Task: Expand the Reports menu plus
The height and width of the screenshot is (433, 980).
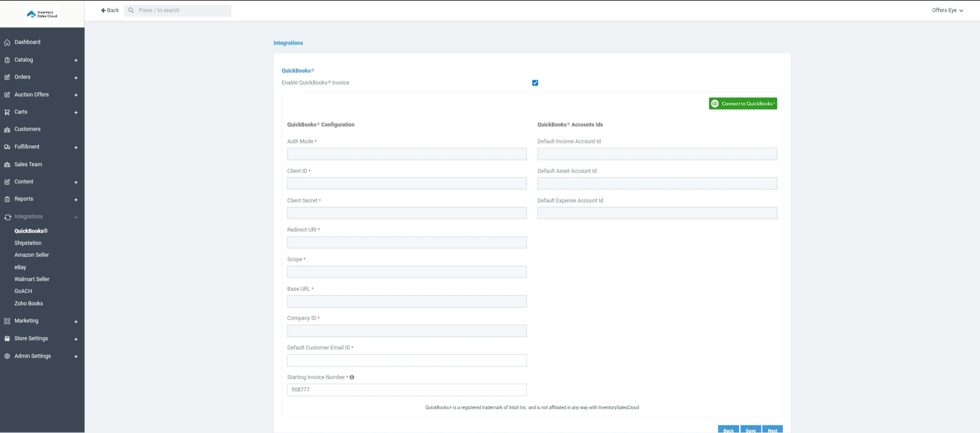Action: [x=76, y=200]
